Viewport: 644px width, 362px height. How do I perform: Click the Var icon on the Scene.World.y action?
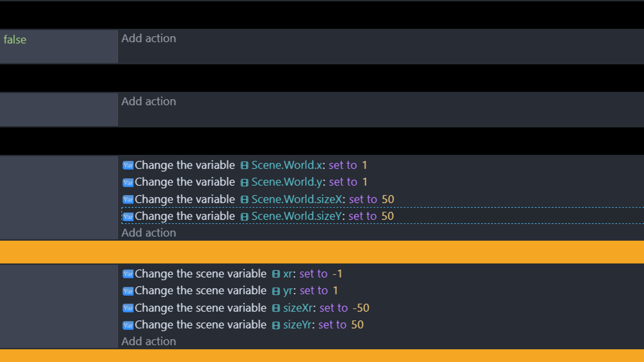127,182
